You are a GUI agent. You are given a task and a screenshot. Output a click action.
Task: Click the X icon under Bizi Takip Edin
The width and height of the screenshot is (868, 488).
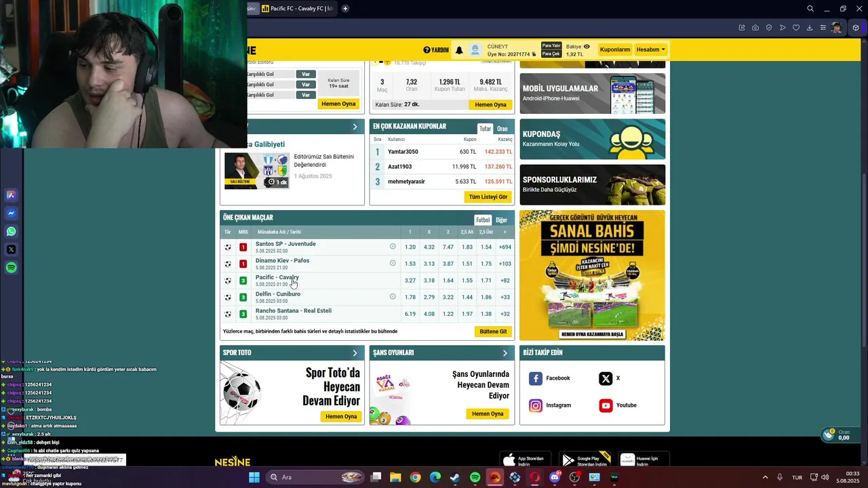606,378
